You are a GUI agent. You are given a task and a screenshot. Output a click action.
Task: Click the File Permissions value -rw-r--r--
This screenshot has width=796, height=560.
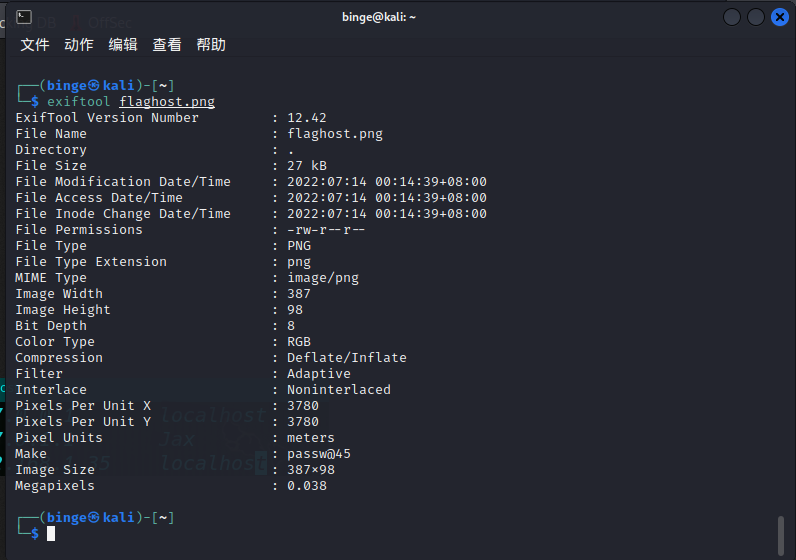(326, 230)
